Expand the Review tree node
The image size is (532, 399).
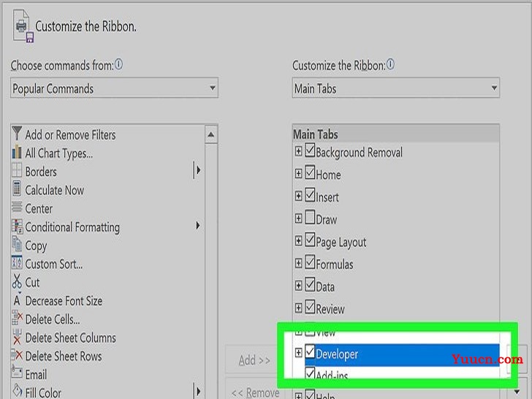[x=298, y=308]
